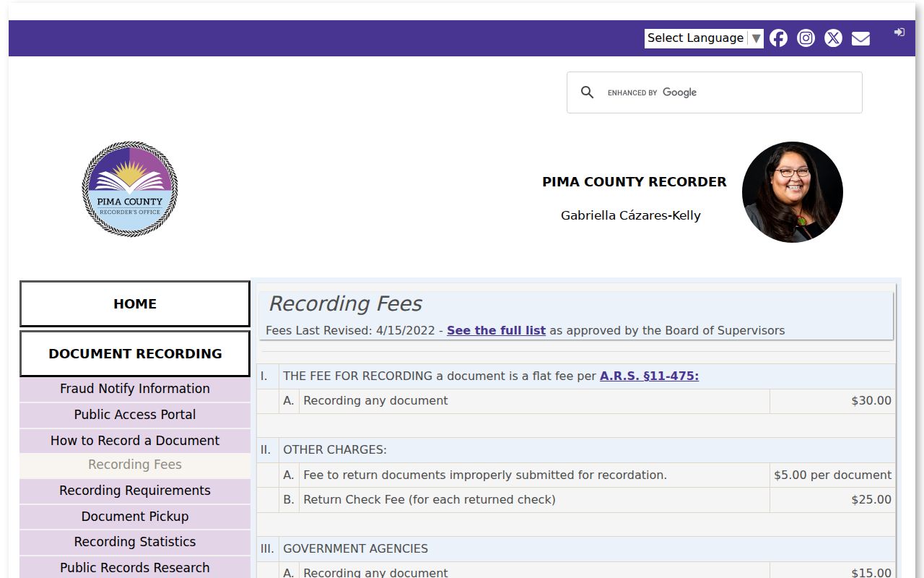Click the 'GOVERNMENT AGENCIES' heading row

point(576,549)
